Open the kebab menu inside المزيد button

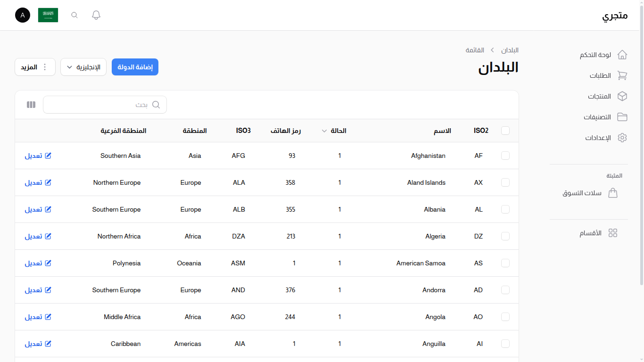click(x=45, y=67)
